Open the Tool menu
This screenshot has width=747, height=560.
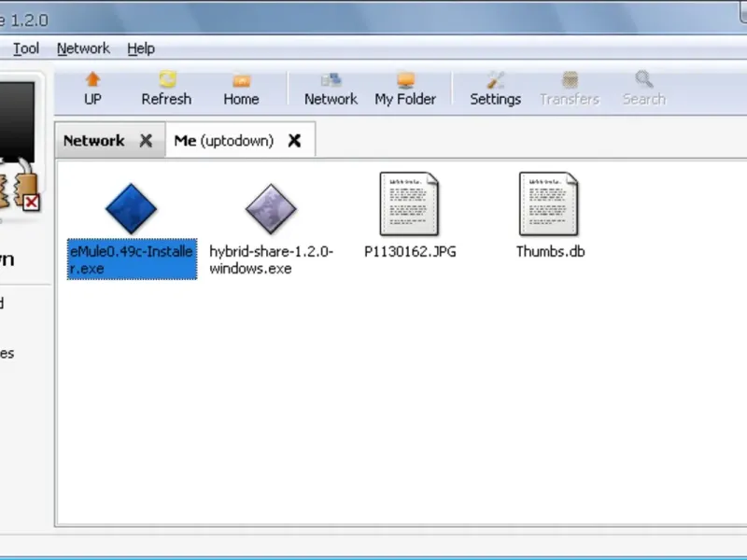click(26, 49)
